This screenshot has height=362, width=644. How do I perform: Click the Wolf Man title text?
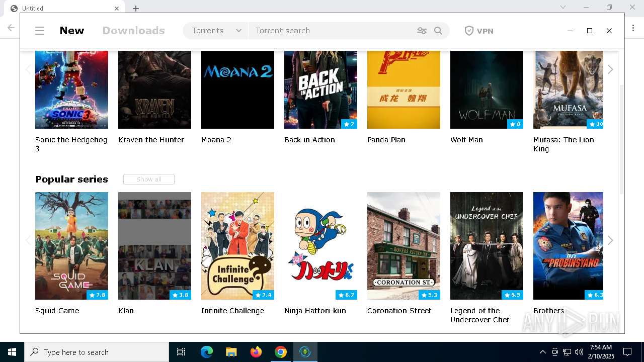[466, 140]
